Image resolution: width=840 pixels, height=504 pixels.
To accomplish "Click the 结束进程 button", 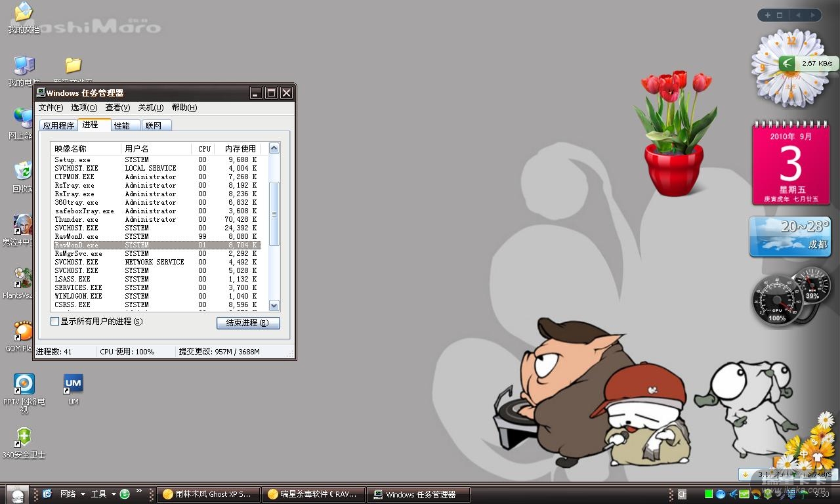I will 248,323.
